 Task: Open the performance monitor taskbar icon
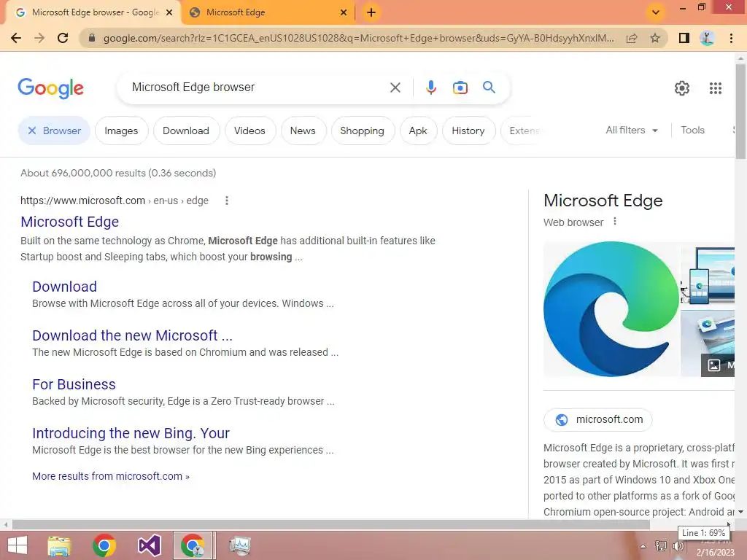(x=239, y=545)
